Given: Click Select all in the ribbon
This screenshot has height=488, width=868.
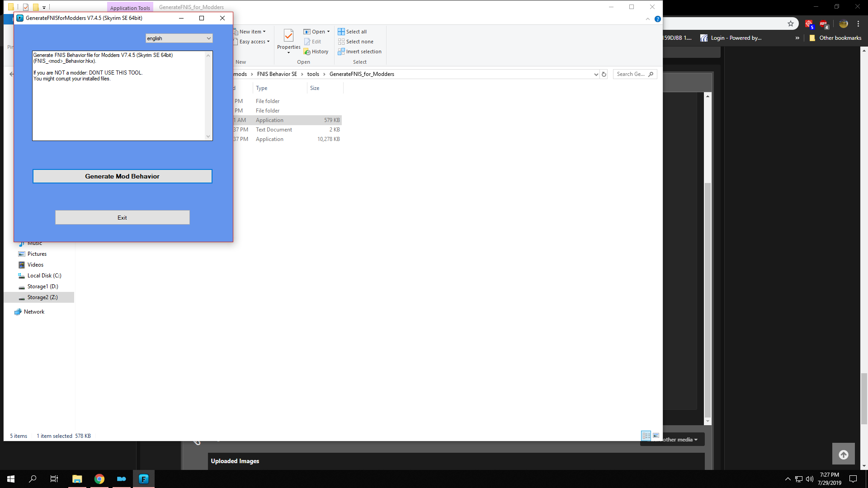Looking at the screenshot, I should [x=352, y=32].
